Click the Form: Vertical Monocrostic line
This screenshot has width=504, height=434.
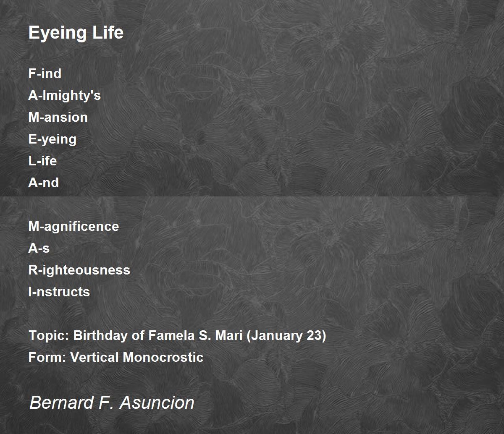116,357
